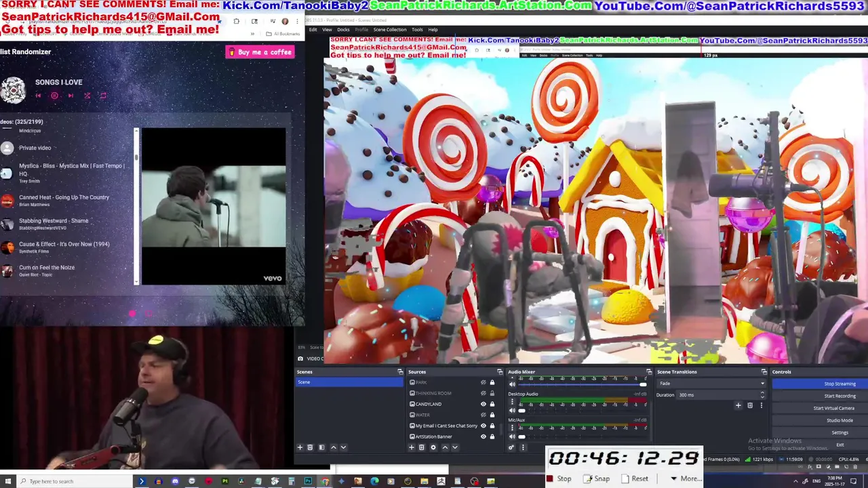Move scene up with arrow icon
Viewport: 868px width, 488px height.
tap(333, 447)
